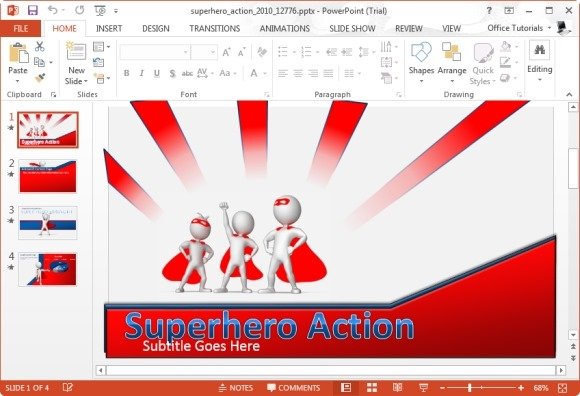Click NOTES in status bar
580x396 pixels.
(236, 388)
